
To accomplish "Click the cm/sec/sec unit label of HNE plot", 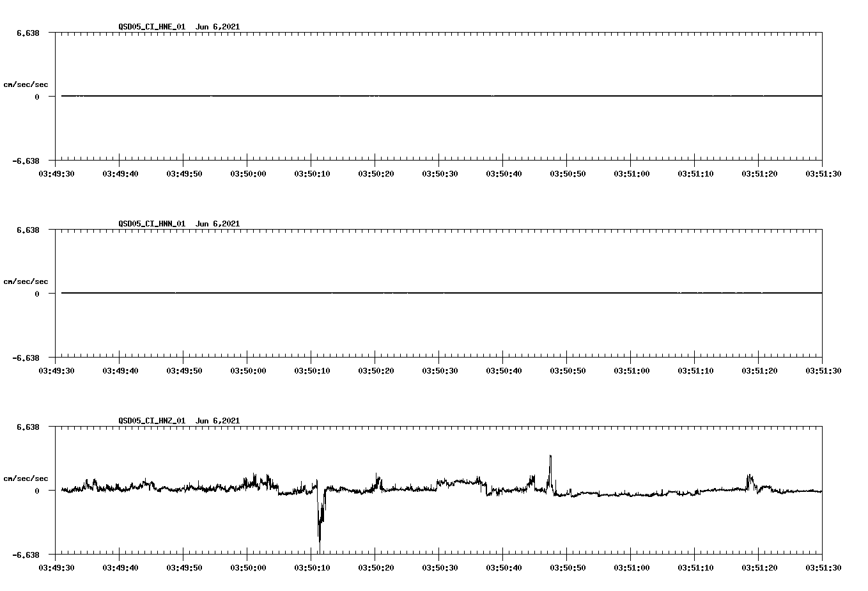I will tap(26, 84).
